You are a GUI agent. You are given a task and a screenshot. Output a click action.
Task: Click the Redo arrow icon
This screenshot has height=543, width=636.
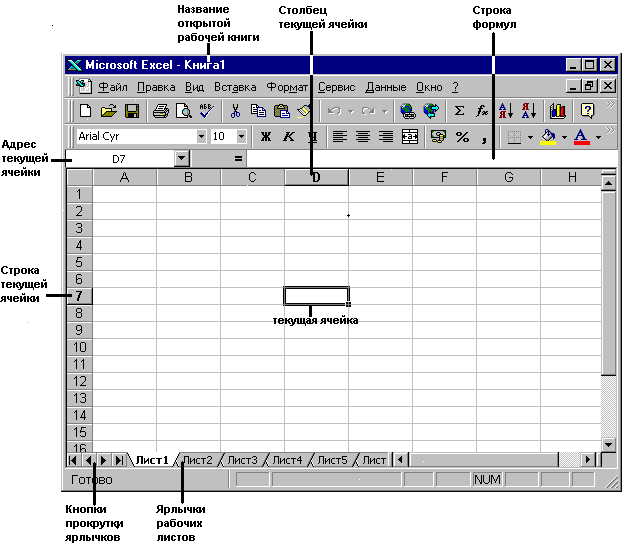[368, 111]
